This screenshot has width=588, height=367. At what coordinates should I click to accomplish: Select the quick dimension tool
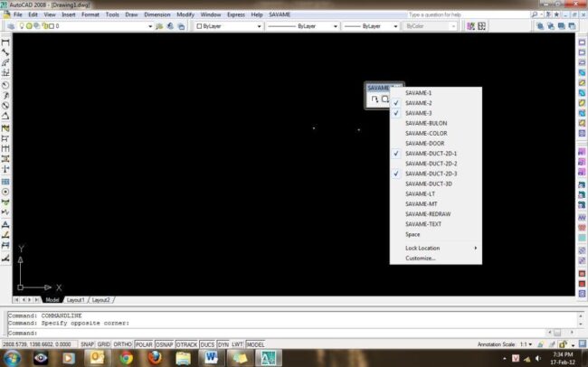coord(5,128)
